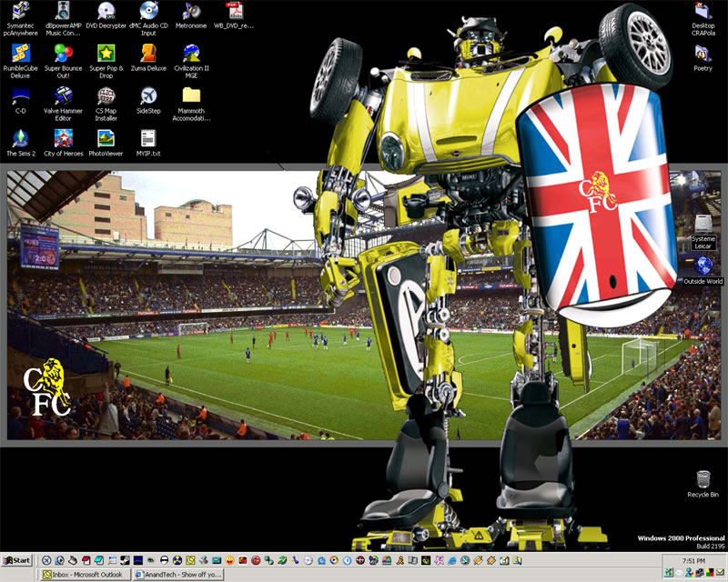The height and width of the screenshot is (582, 728).
Task: Switch to AnandTech browser taskbar window
Action: 177,575
